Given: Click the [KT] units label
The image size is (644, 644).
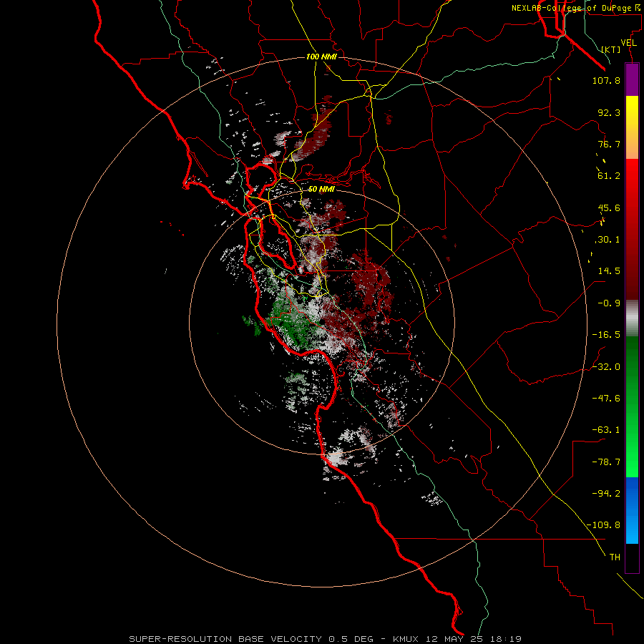Looking at the screenshot, I should click(611, 49).
